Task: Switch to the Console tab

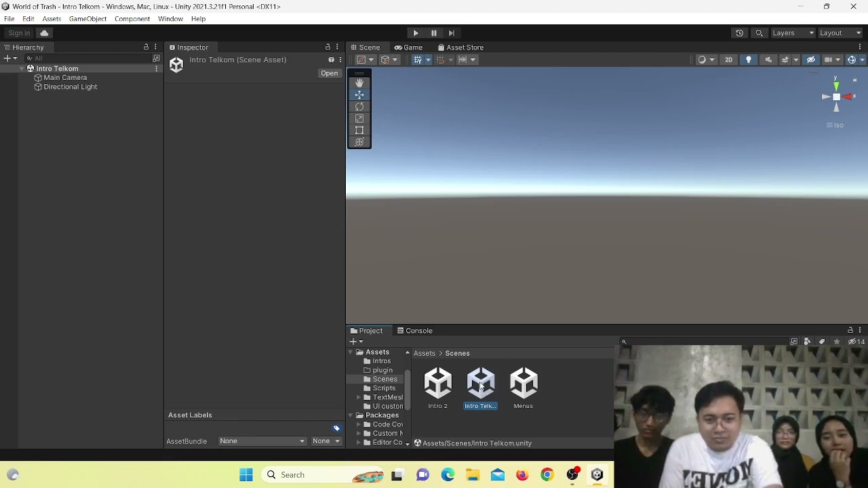Action: coord(415,331)
